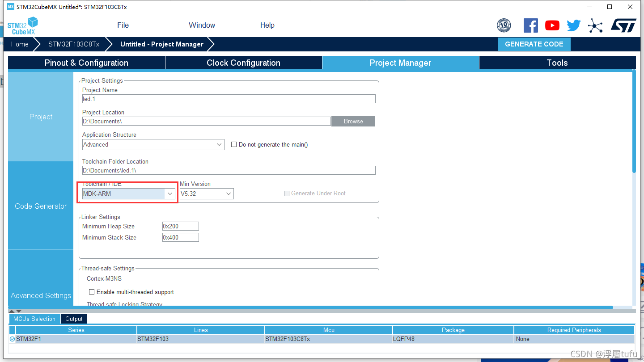This screenshot has height=362, width=644.
Task: Toggle Do not generate the main() checkbox
Action: 234,144
